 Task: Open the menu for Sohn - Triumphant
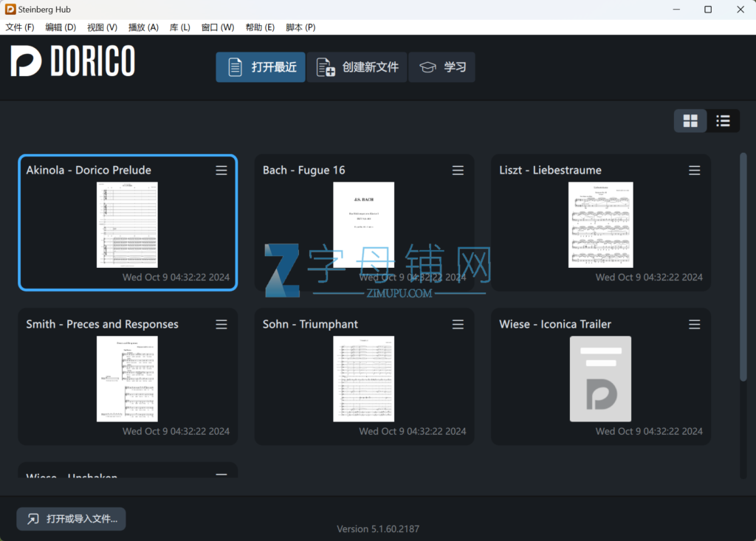[x=458, y=325]
